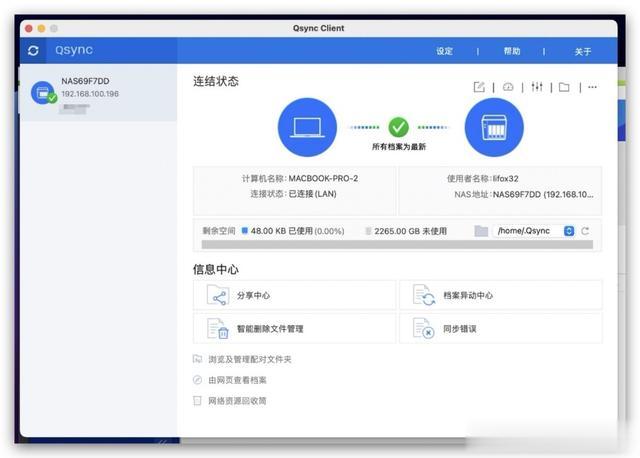Image resolution: width=640 pixels, height=458 pixels.
Task: Select NAS69F7DD in the sidebar
Action: [x=98, y=93]
